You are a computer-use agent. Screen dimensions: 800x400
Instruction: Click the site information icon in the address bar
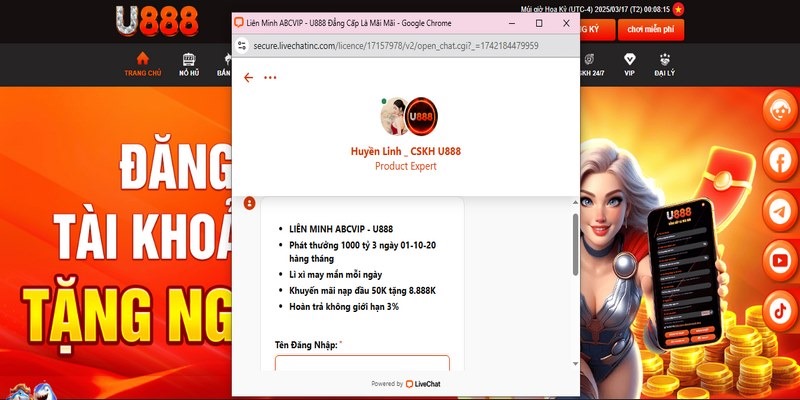[242, 46]
